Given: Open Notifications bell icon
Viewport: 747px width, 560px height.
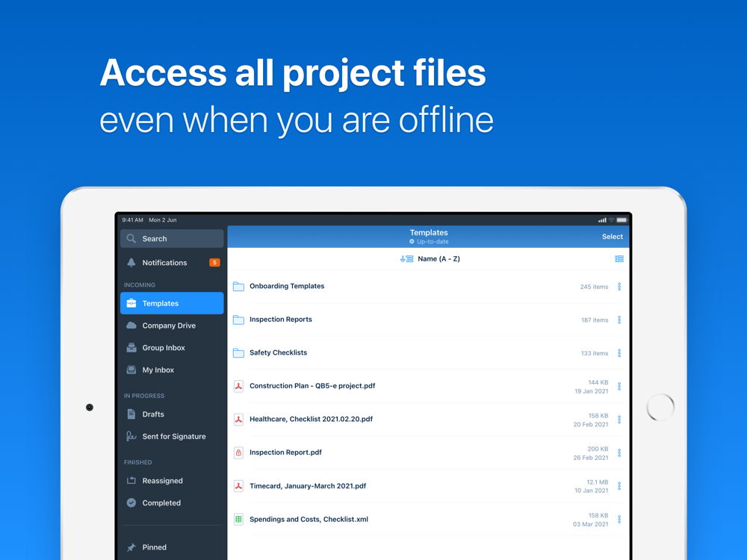Looking at the screenshot, I should pyautogui.click(x=131, y=262).
